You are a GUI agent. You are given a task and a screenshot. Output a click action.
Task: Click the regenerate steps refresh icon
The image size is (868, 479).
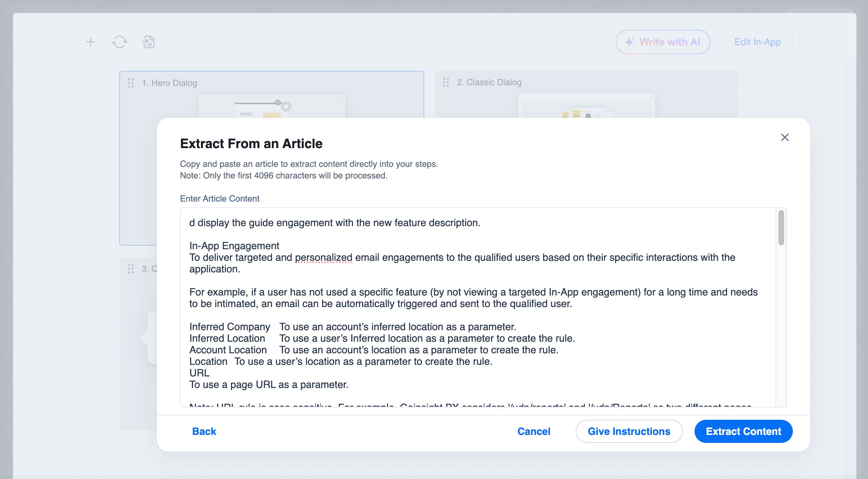pyautogui.click(x=119, y=42)
